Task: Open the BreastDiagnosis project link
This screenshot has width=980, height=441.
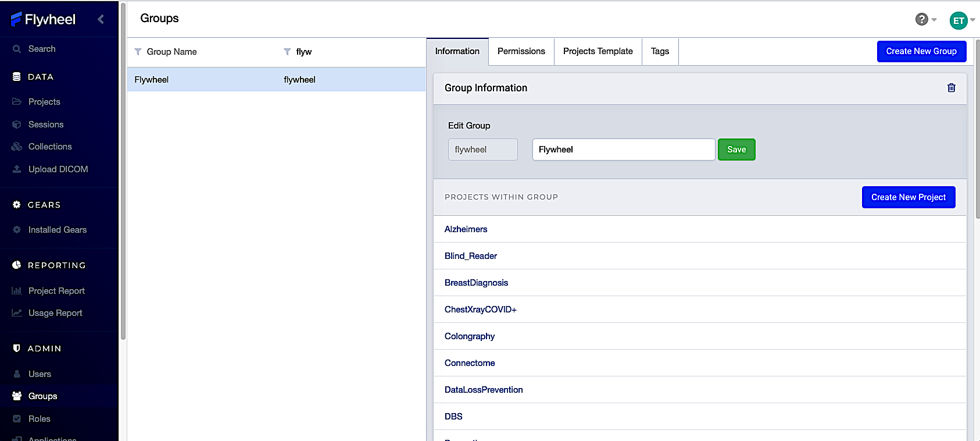Action: pyautogui.click(x=477, y=283)
